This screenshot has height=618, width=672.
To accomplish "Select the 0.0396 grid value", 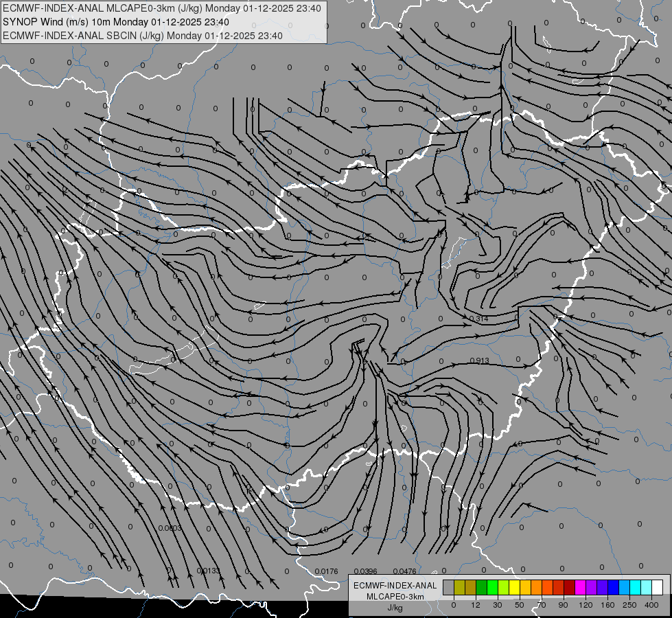I will [366, 571].
